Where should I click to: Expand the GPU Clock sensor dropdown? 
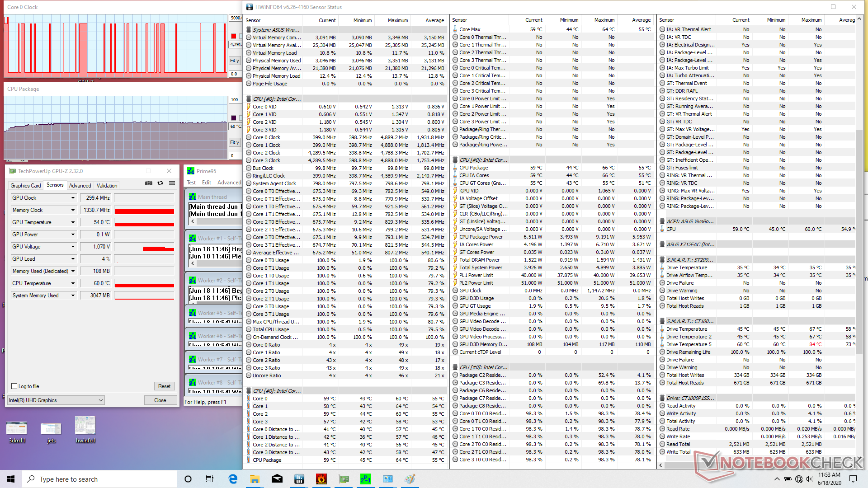pos(73,198)
